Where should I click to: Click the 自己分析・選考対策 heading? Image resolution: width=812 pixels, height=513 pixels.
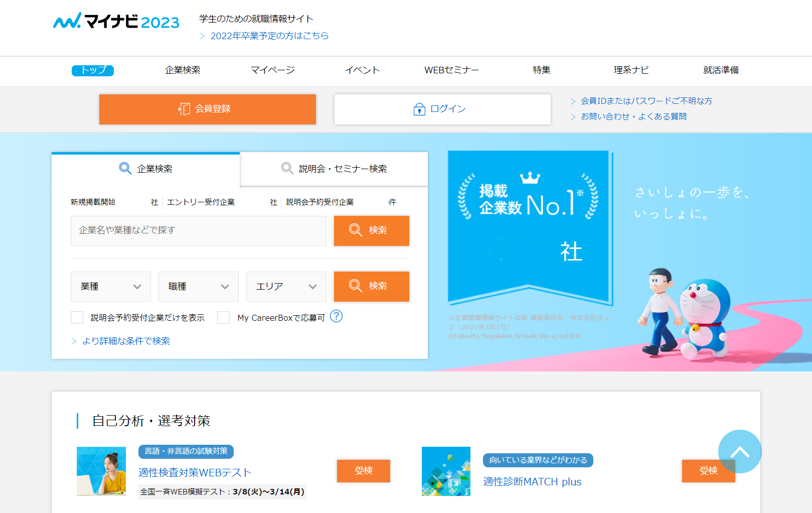click(151, 421)
